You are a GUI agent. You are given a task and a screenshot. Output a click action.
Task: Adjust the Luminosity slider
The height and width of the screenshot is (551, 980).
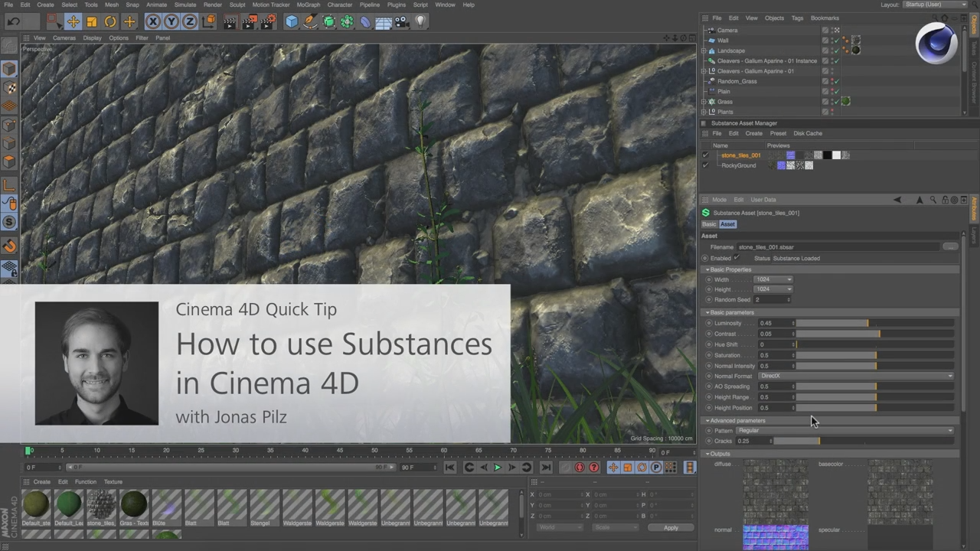coord(876,323)
